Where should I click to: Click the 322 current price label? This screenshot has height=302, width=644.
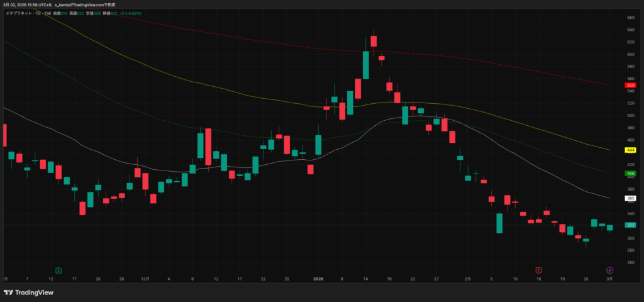click(x=630, y=225)
